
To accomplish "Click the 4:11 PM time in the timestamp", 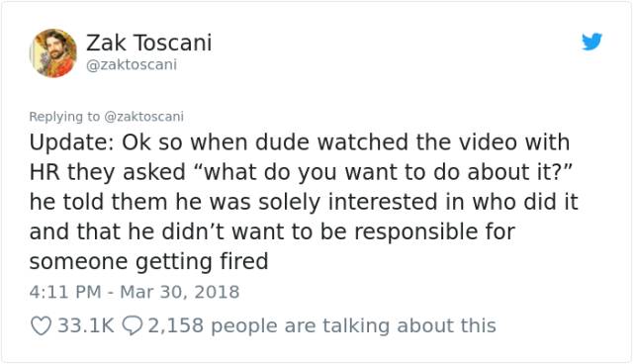I will point(65,292).
